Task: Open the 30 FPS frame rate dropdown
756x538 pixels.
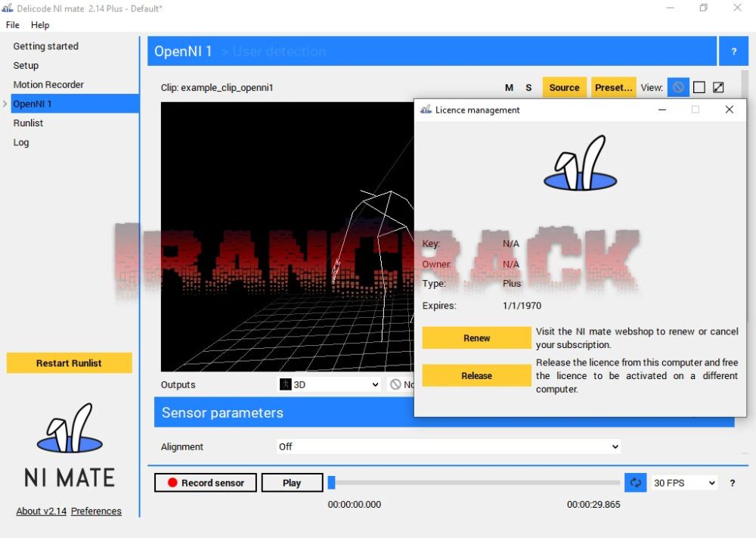Action: tap(684, 483)
